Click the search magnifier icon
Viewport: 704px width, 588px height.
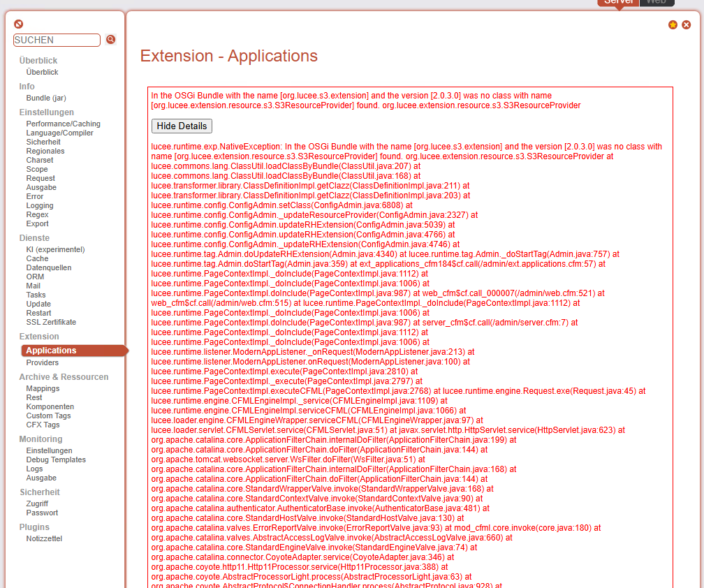(x=110, y=39)
